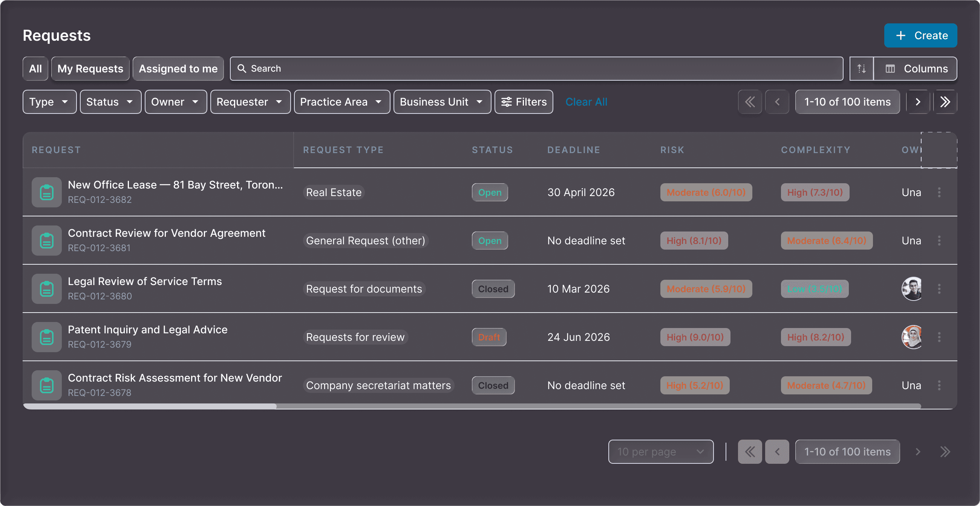
Task: Open kebab menu for Patent Inquiry row
Action: tap(939, 337)
